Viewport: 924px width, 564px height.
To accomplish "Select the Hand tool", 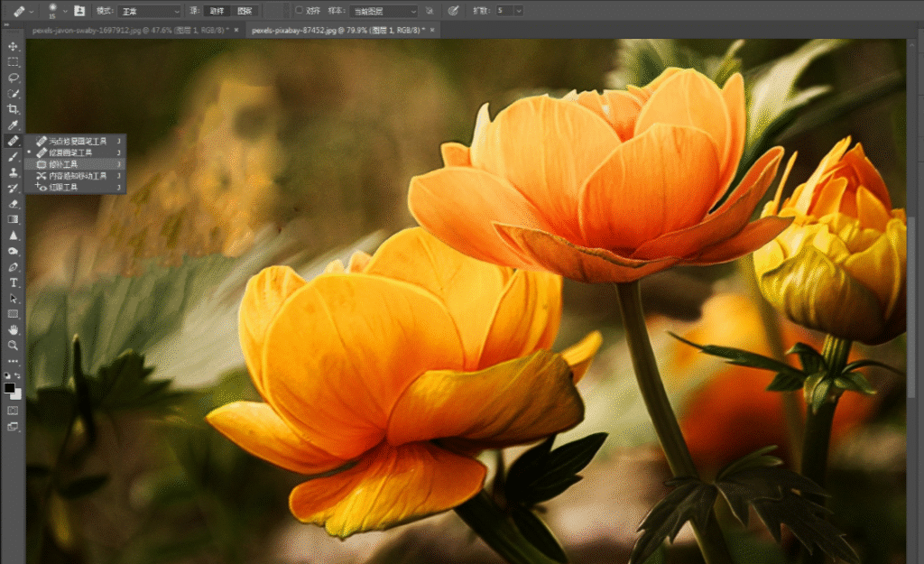I will pos(13,330).
